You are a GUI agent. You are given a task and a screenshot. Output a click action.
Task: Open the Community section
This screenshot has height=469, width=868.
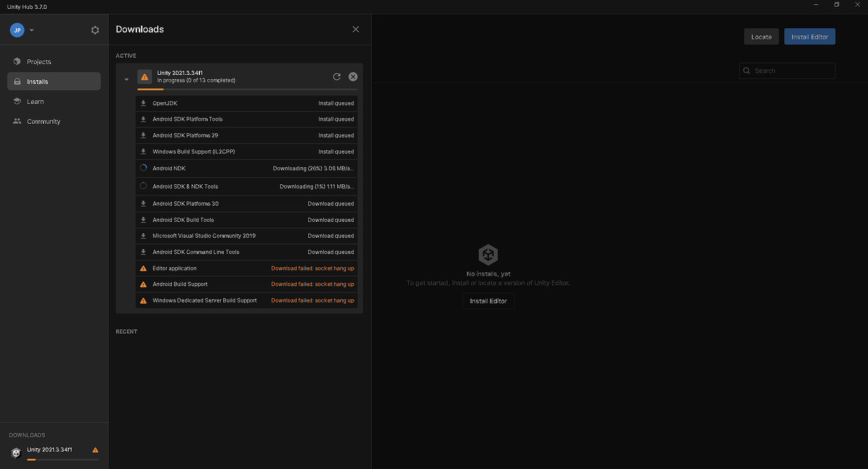(43, 121)
